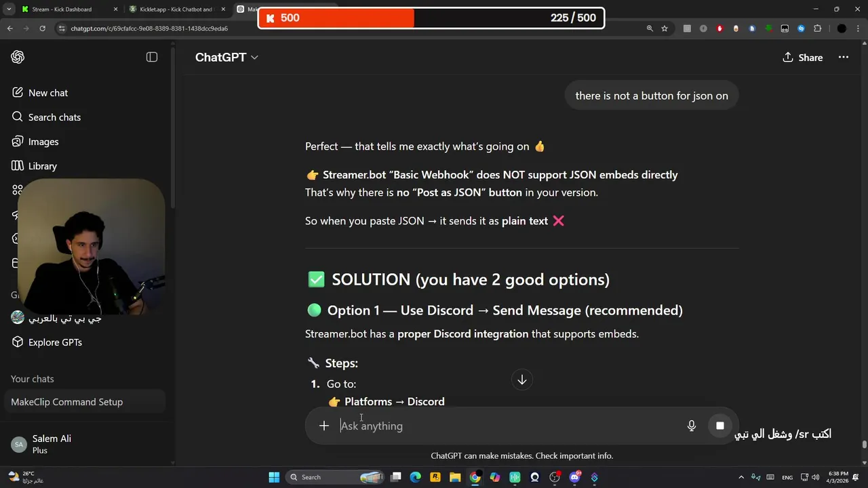Click the page vertical scrollbar
This screenshot has width=868, height=488.
pyautogui.click(x=865, y=445)
